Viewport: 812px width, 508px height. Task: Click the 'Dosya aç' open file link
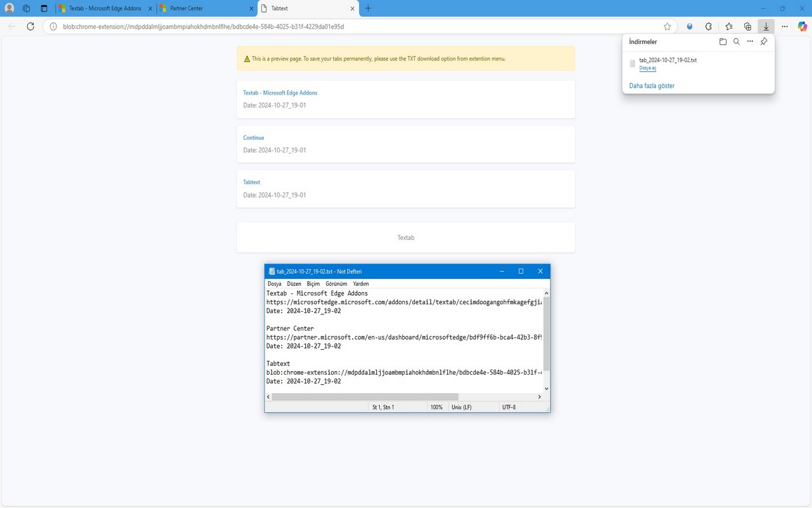648,68
